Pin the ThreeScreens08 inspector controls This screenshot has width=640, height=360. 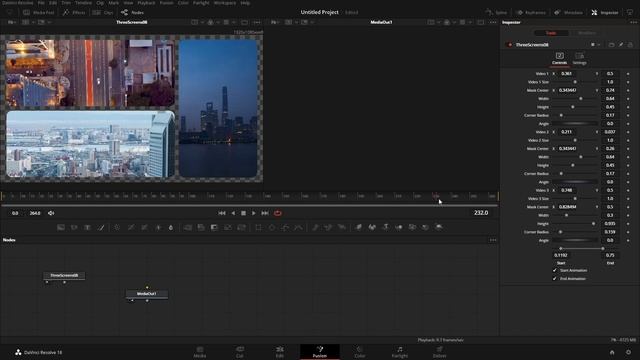point(621,44)
